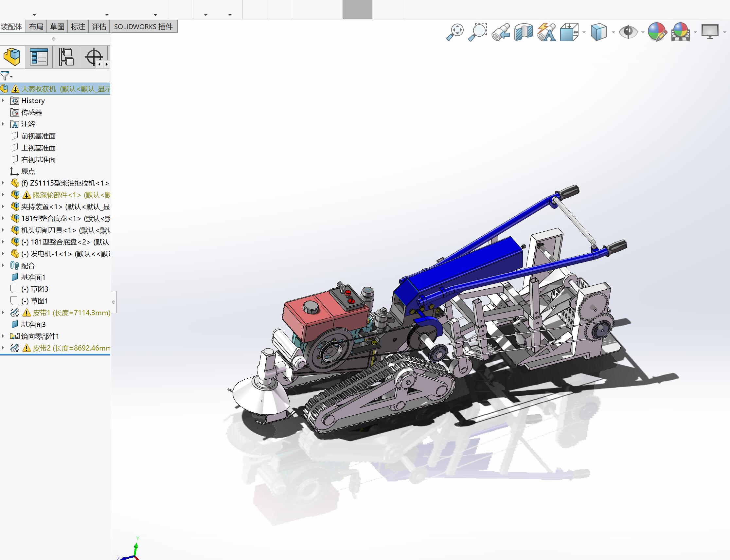This screenshot has width=730, height=560.
Task: Click the 镜向零部件1 mirror component icon
Action: pyautogui.click(x=15, y=336)
